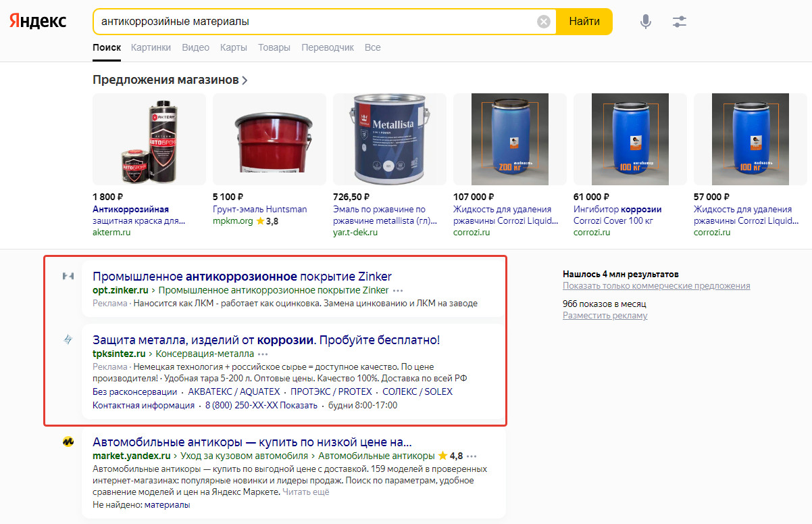Switch to the Картинки tab
The height and width of the screenshot is (524, 812).
point(151,47)
